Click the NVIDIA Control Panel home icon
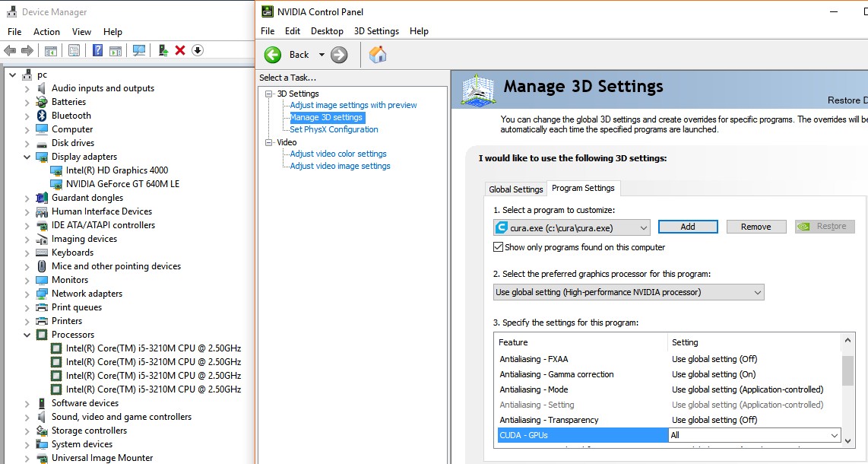The width and height of the screenshot is (868, 464). [x=378, y=55]
